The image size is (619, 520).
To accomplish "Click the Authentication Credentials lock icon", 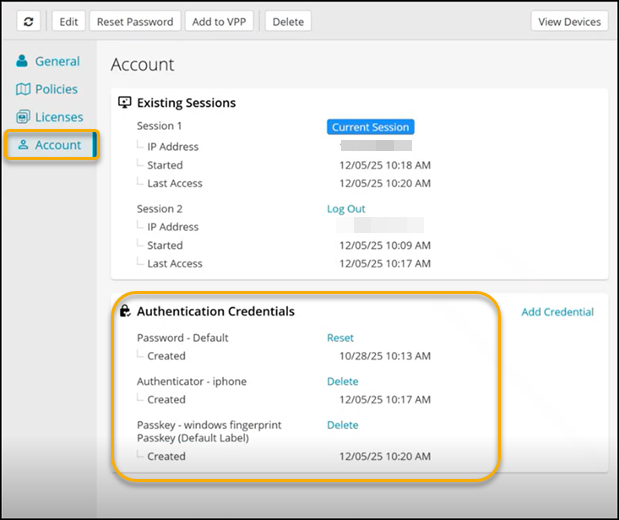I will pyautogui.click(x=125, y=311).
